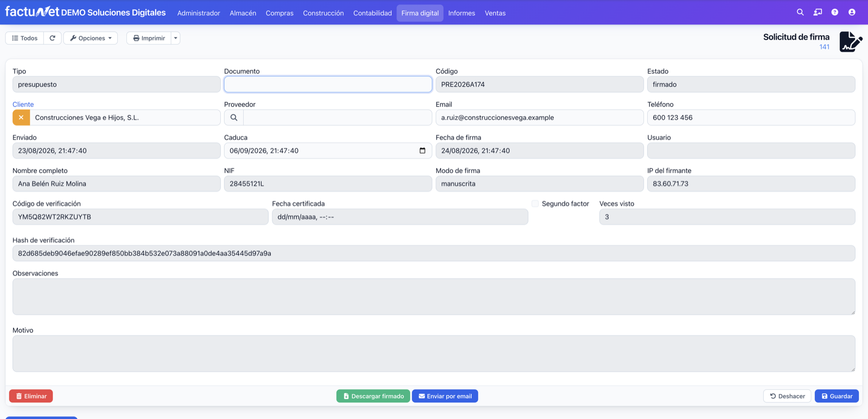Screen dimensions: 868x419
Task: Clear the Cliente with the orange X
Action: (x=21, y=118)
